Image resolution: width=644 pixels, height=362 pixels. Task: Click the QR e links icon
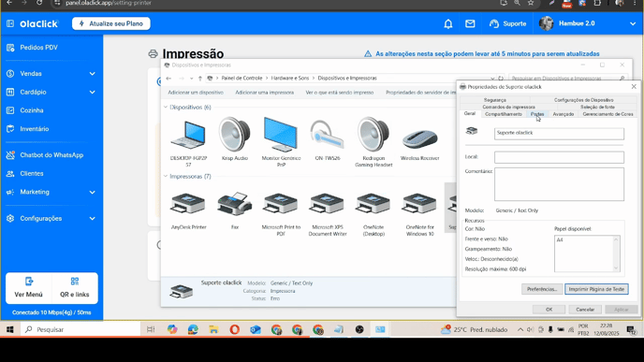point(74,282)
